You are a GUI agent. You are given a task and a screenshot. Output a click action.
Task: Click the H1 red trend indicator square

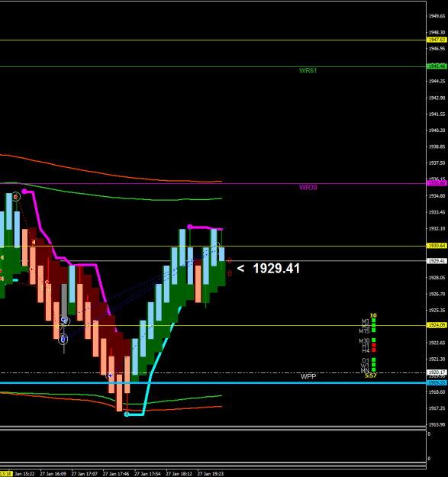(x=373, y=345)
